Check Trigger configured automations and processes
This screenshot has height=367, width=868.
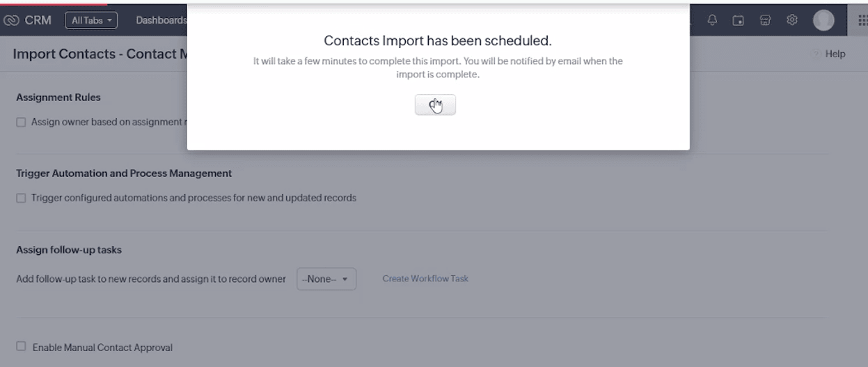click(21, 198)
